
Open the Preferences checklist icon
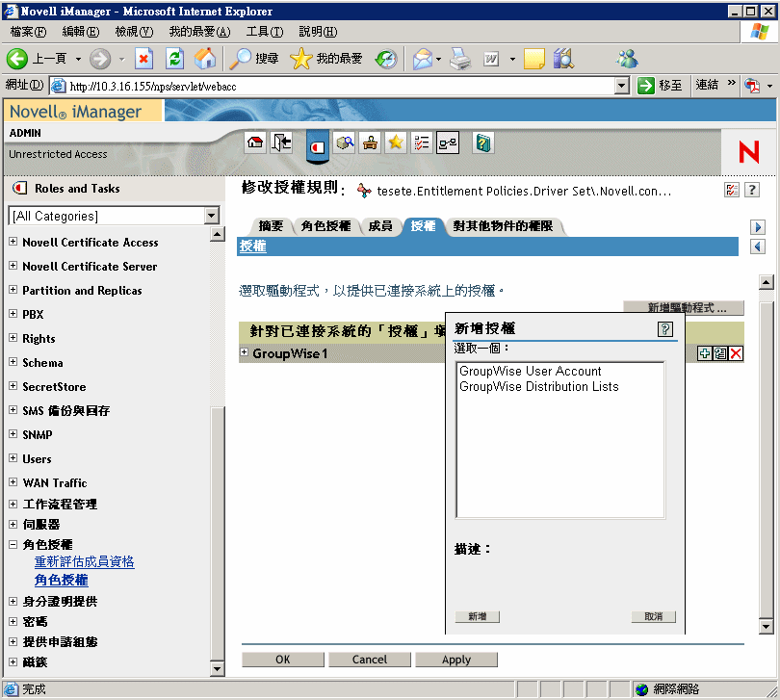(422, 143)
